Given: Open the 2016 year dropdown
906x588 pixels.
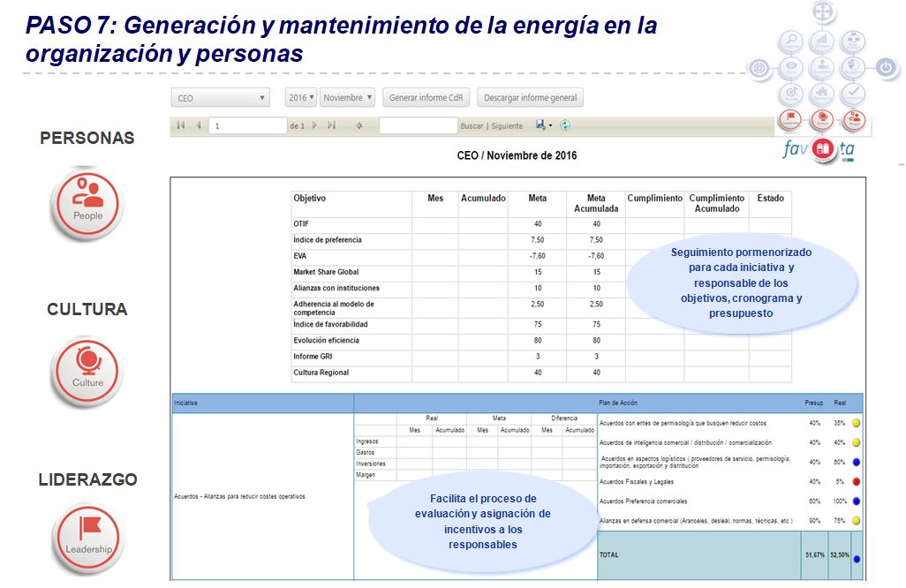Looking at the screenshot, I should pos(300,98).
